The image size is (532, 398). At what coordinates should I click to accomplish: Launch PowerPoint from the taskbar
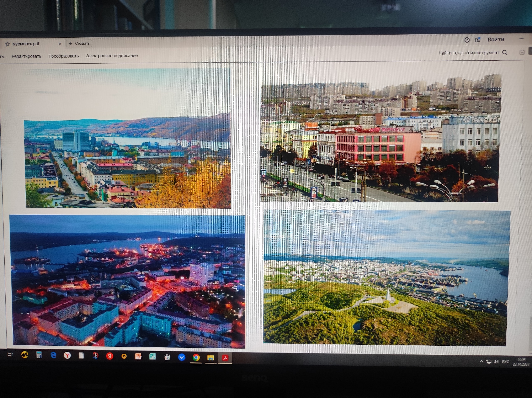tap(138, 356)
